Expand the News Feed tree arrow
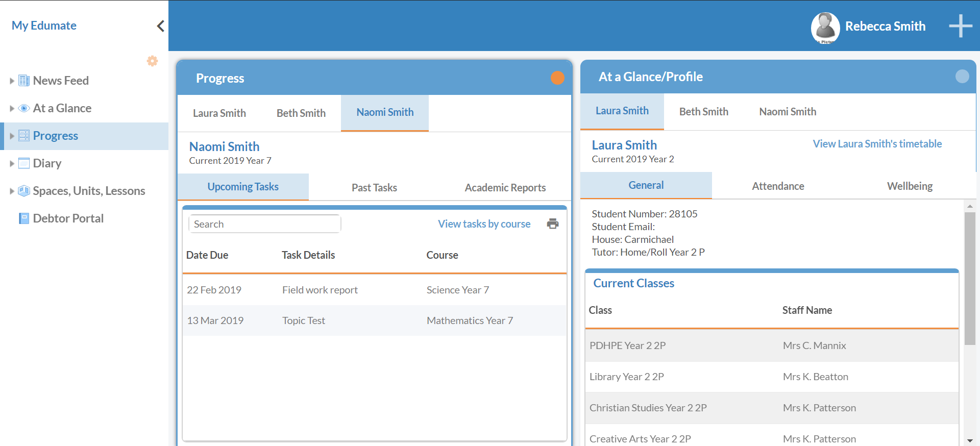This screenshot has height=446, width=980. [12, 81]
